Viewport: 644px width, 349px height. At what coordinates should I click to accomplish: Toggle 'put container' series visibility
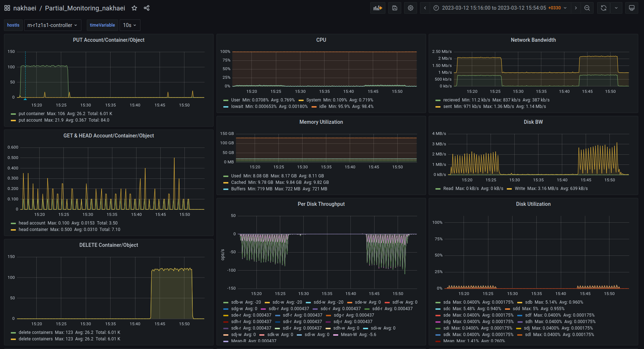[32, 114]
